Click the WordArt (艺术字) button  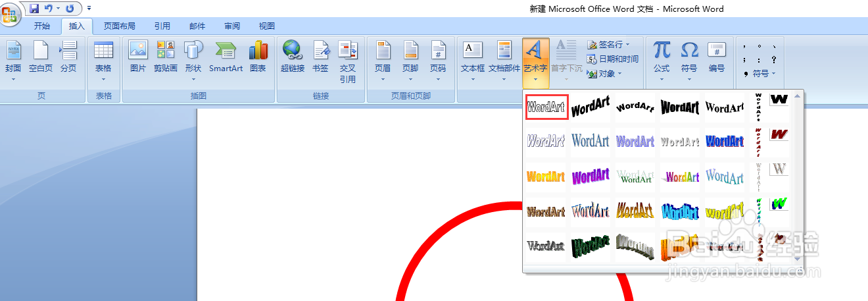click(536, 63)
